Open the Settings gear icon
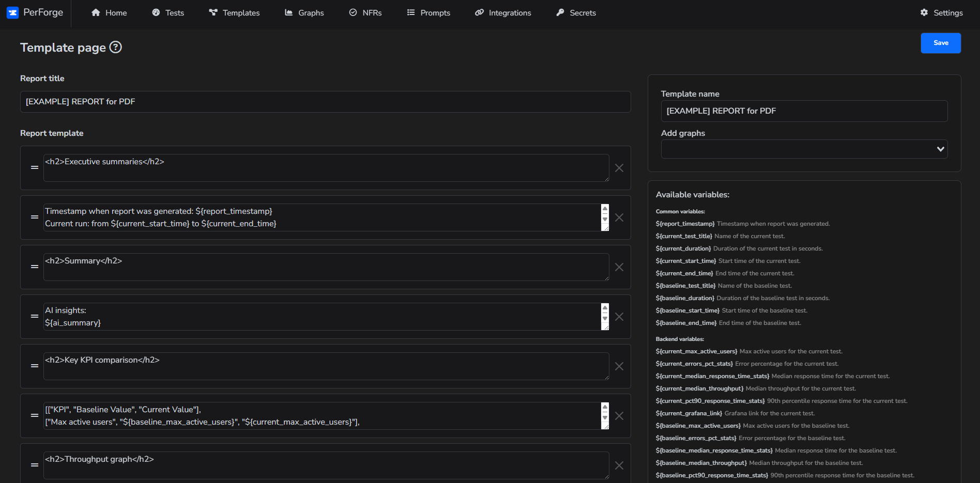Screen dimensions: 980x483 (925, 12)
